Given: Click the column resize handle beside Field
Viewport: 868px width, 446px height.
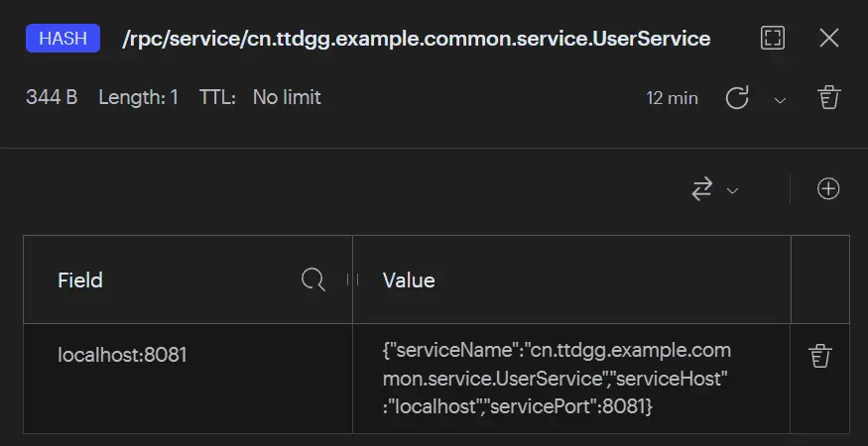Looking at the screenshot, I should click(x=352, y=280).
